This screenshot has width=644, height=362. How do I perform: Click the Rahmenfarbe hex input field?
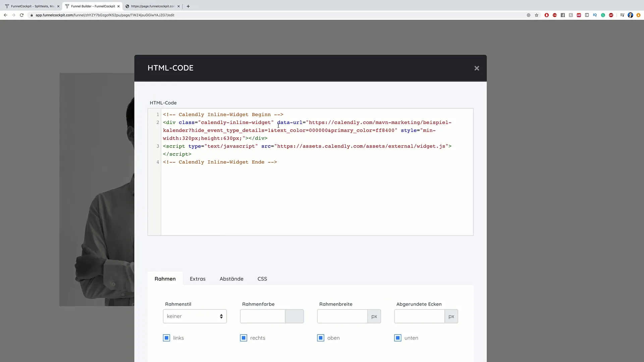coord(263,316)
